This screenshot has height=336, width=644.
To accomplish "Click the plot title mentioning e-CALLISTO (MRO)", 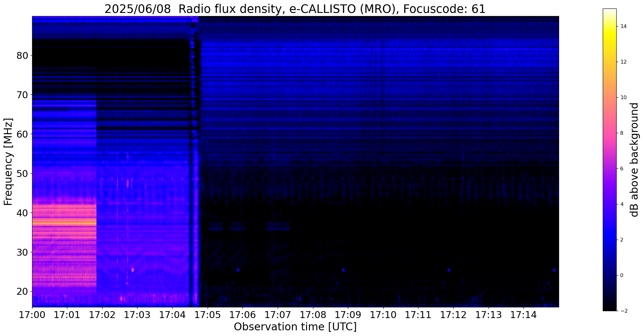I will 295,9.
